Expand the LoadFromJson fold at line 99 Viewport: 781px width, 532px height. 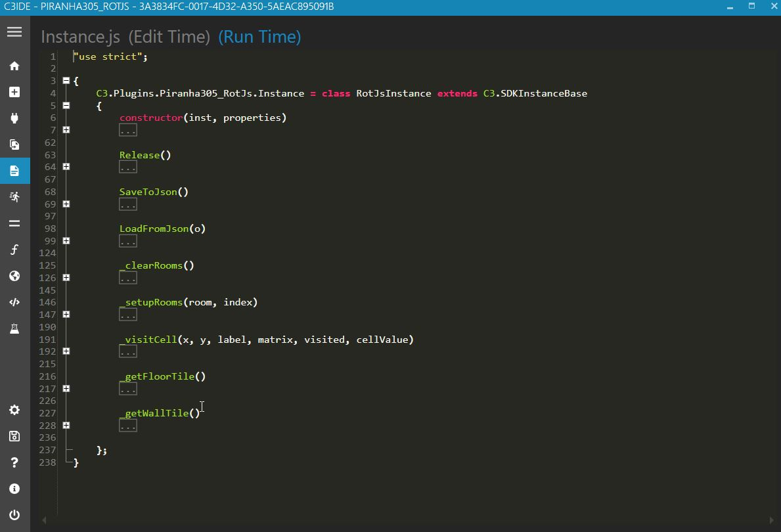[66, 241]
